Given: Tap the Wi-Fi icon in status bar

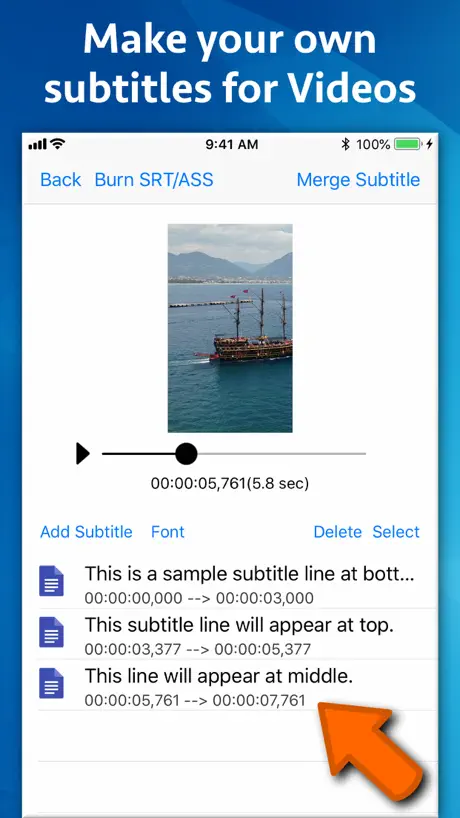Looking at the screenshot, I should pos(58,143).
